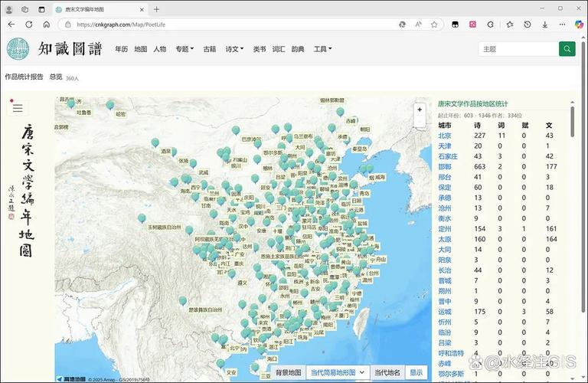The height and width of the screenshot is (383, 588).
Task: Go back with the browser back arrow
Action: (11, 25)
